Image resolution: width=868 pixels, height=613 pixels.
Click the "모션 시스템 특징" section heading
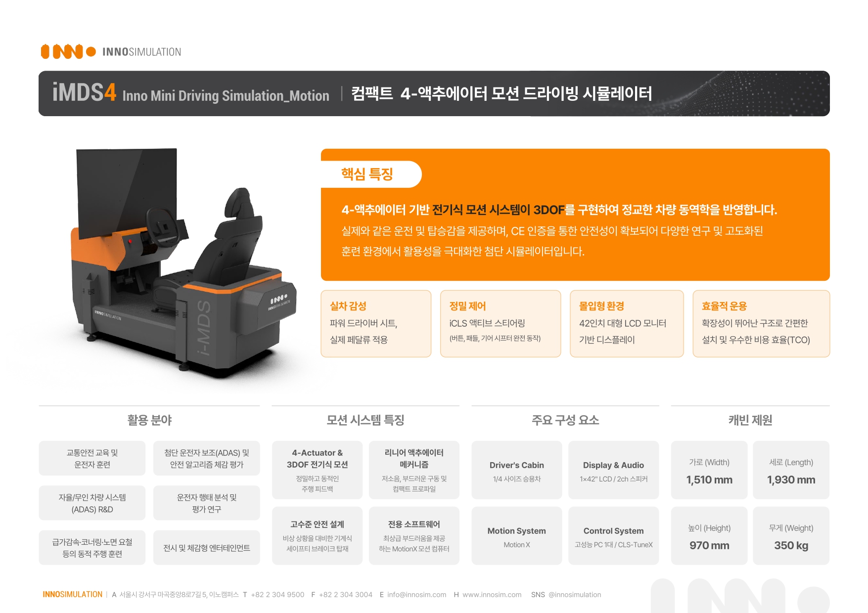pos(365,420)
